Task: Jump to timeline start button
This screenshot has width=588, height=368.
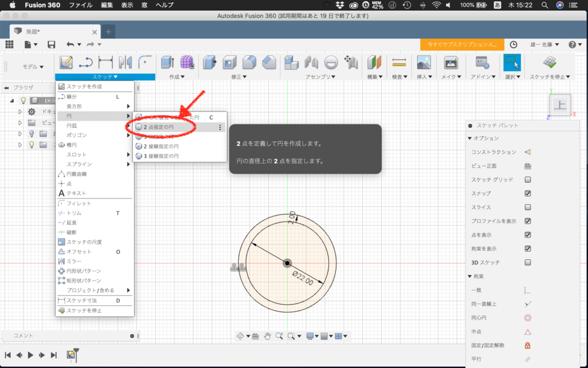Action: point(8,355)
